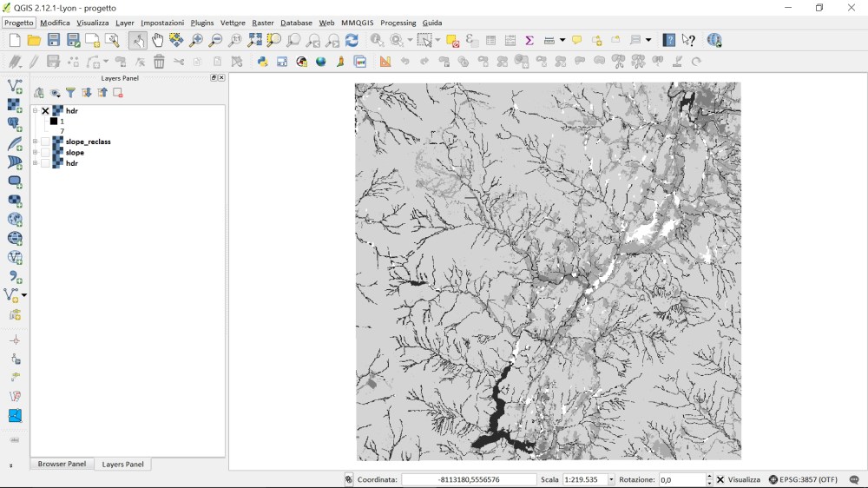Click the Add Raster Layer icon

coord(15,105)
